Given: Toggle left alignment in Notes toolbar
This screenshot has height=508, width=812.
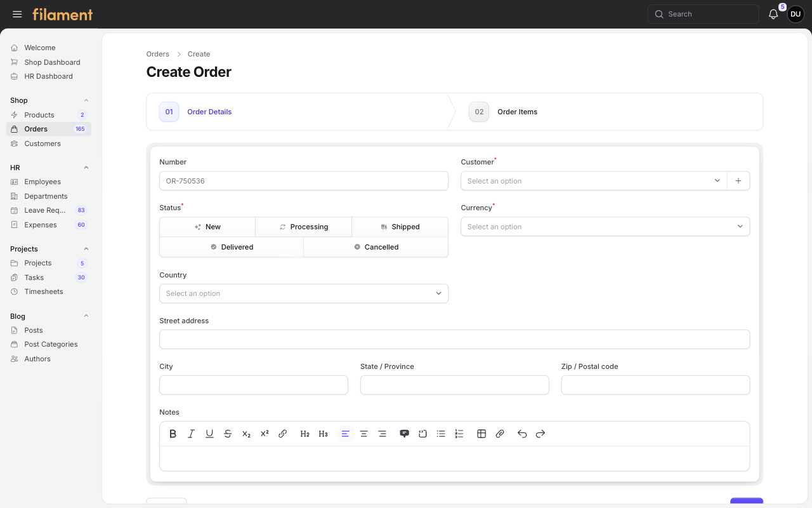Looking at the screenshot, I should (346, 434).
